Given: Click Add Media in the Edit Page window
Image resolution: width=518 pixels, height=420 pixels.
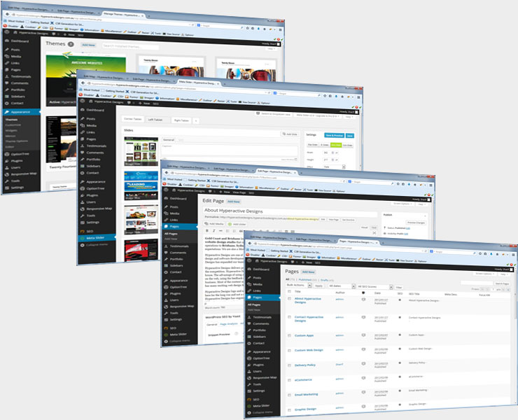Looking at the screenshot, I should 214,224.
